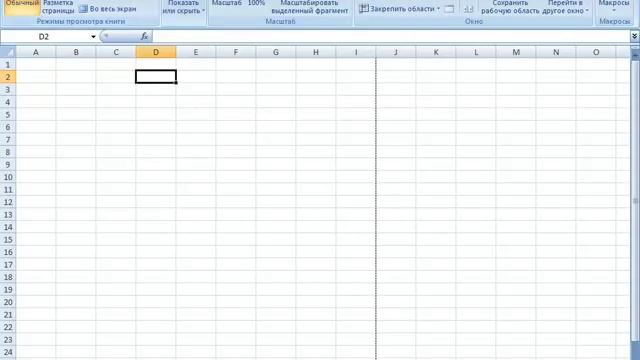This screenshot has width=640, height=360.
Task: Select column E header
Action: click(x=196, y=52)
